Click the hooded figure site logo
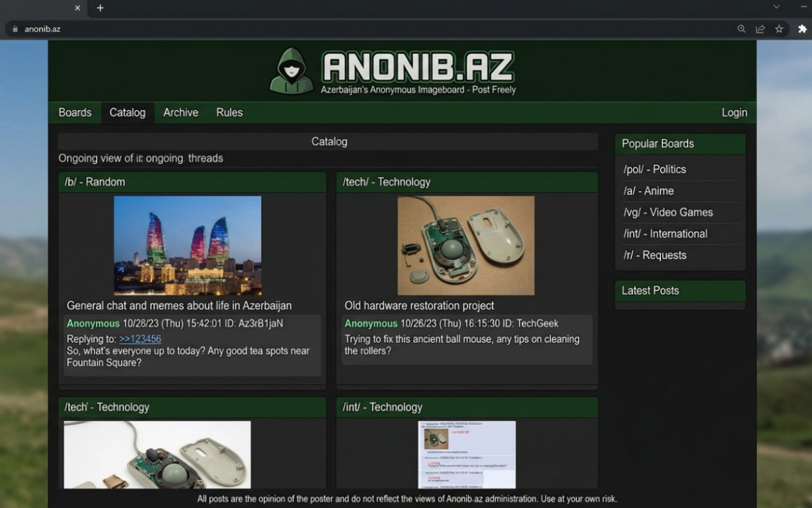The image size is (812, 508). (291, 71)
